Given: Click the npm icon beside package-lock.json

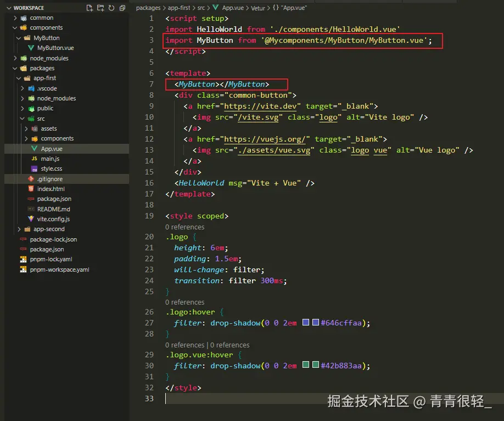Looking at the screenshot, I should (23, 239).
